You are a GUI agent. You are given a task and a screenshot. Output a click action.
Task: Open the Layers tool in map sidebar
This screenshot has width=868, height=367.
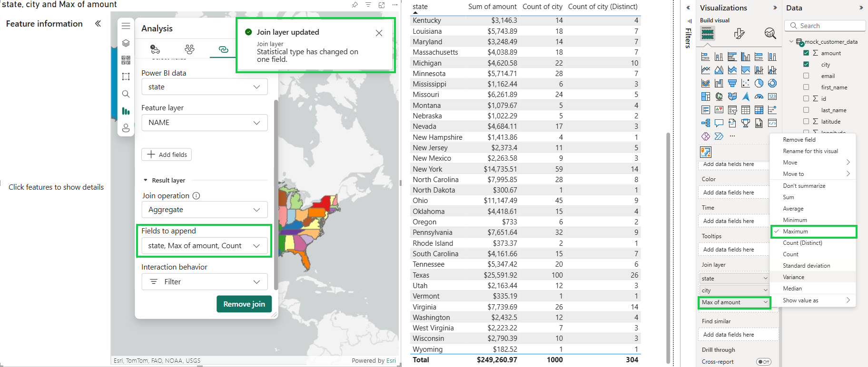126,43
